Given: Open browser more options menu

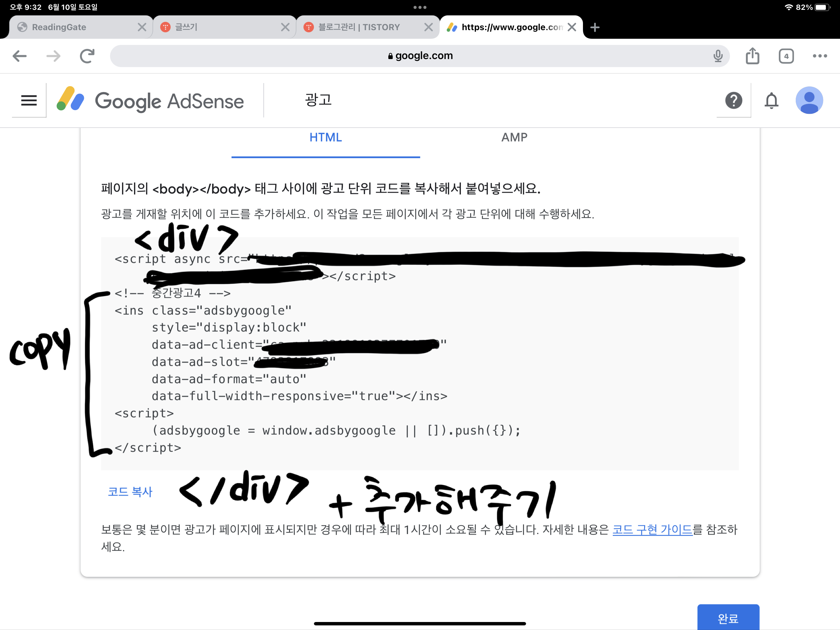Looking at the screenshot, I should tap(819, 56).
